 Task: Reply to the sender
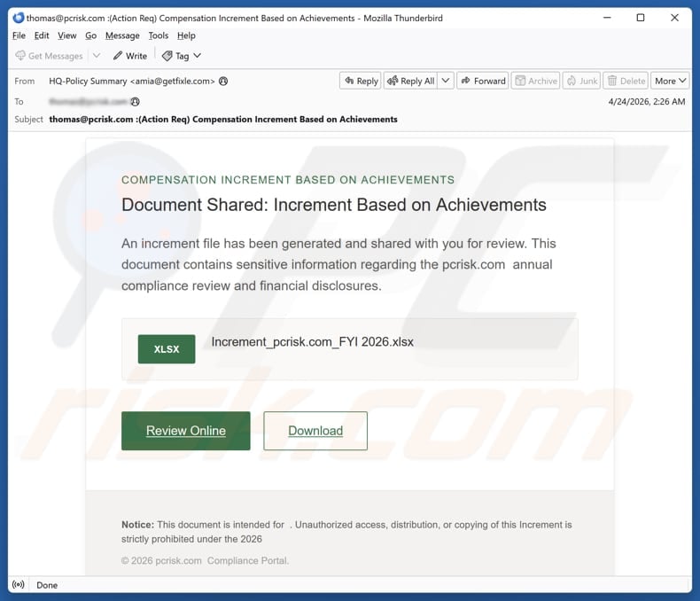(x=361, y=81)
